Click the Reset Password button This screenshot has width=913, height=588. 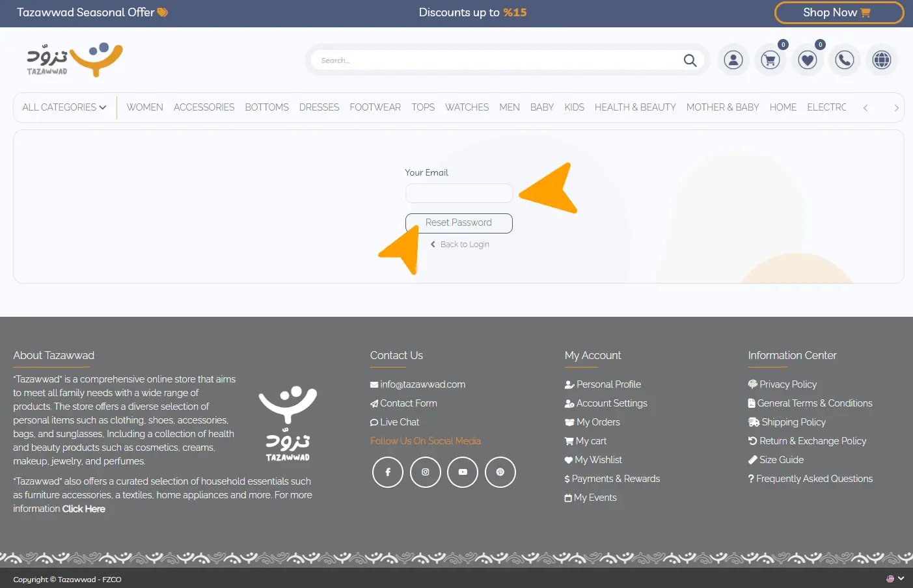click(x=459, y=223)
